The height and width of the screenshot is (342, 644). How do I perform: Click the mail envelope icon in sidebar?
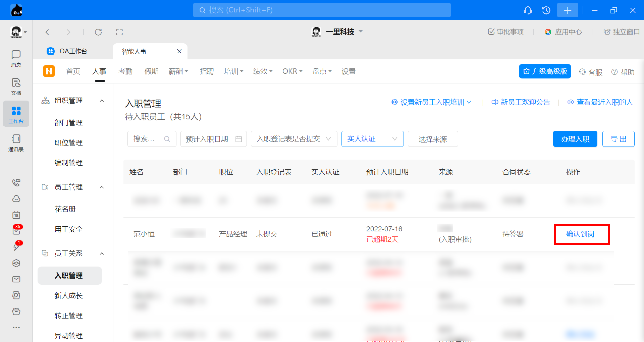click(x=16, y=279)
